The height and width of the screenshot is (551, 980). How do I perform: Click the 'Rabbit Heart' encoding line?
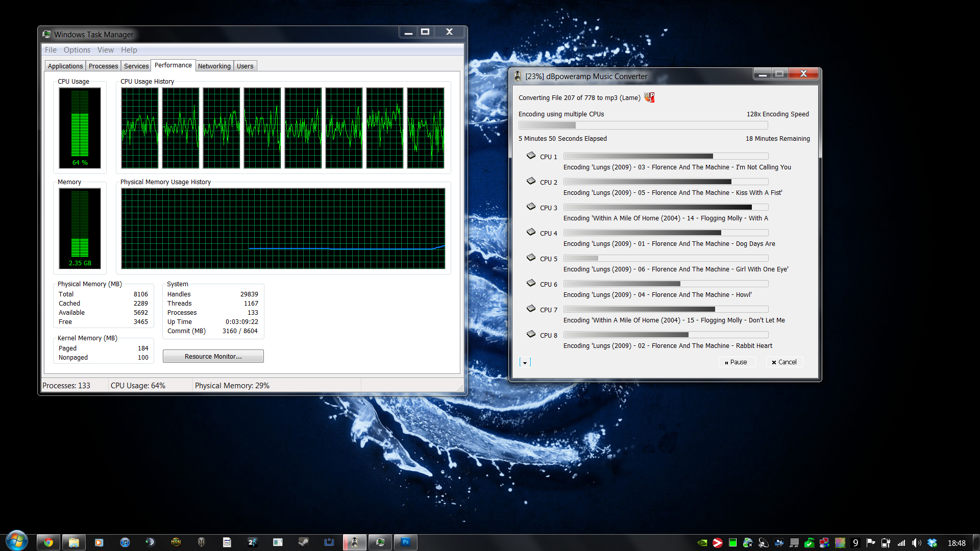point(668,346)
